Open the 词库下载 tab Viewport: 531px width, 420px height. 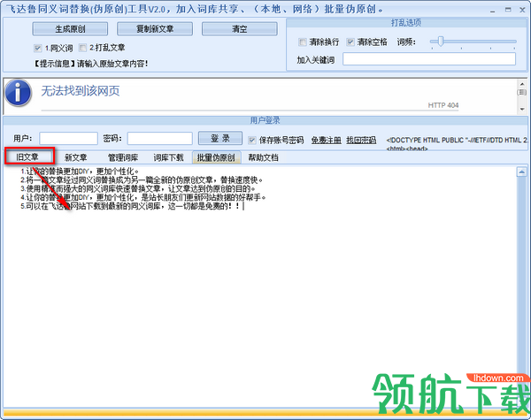point(168,157)
